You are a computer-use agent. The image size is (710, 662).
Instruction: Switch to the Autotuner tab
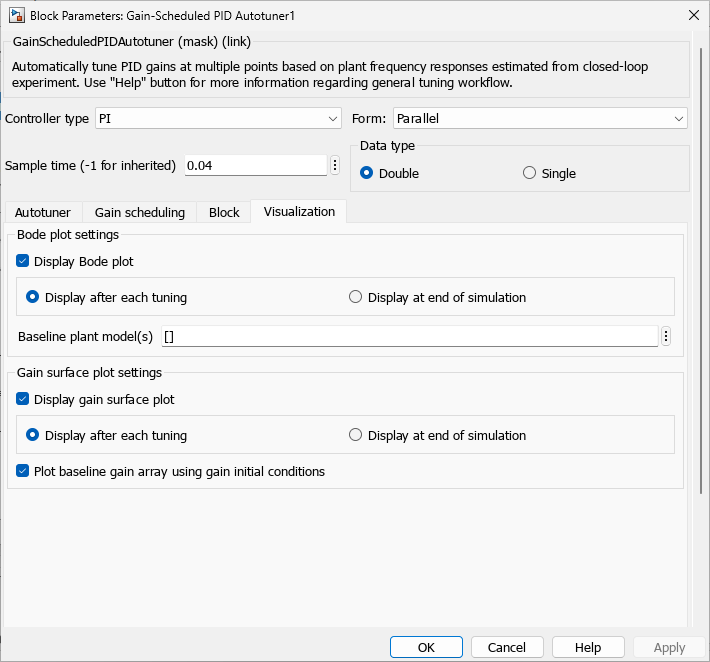point(42,212)
